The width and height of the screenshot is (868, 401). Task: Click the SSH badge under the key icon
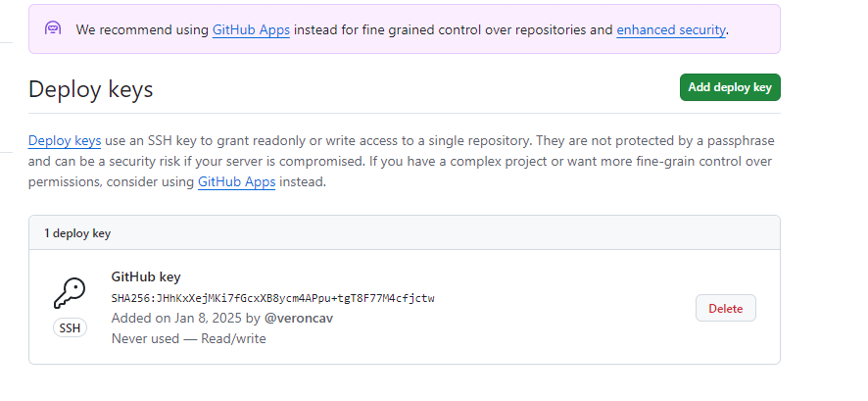tap(70, 328)
